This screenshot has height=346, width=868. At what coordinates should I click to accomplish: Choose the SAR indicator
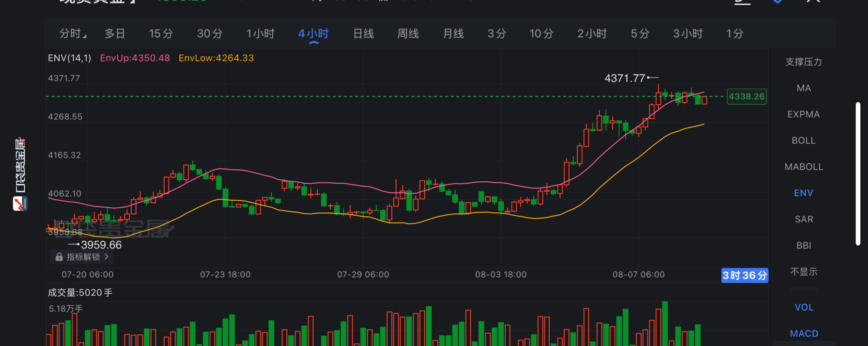804,219
